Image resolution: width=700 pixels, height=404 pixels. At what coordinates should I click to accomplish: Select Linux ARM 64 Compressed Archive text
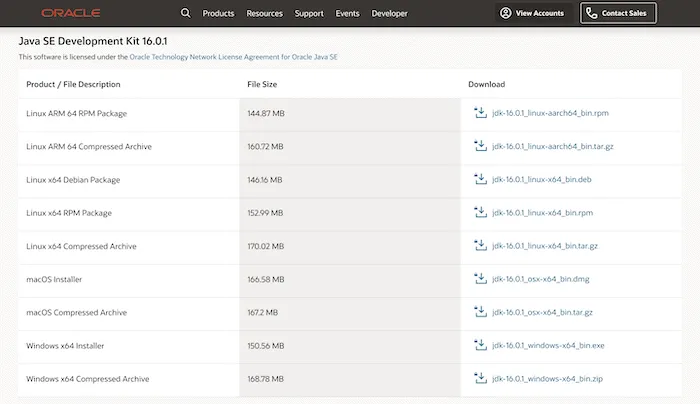tap(89, 146)
